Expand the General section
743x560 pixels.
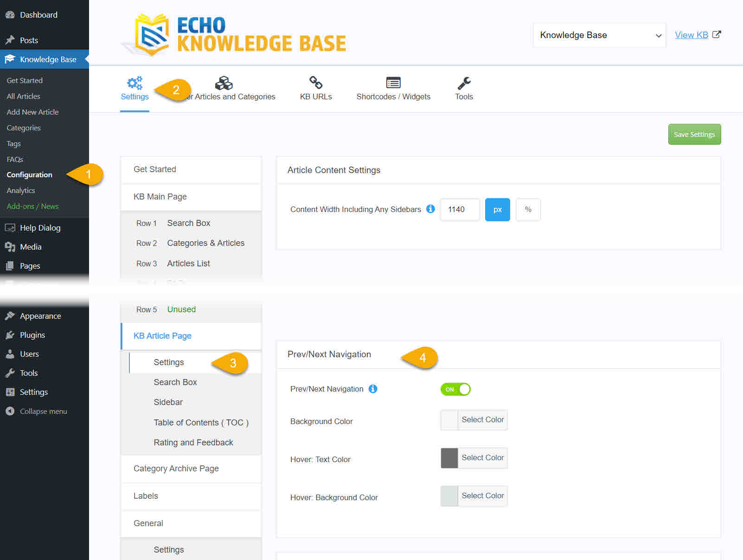tap(191, 523)
